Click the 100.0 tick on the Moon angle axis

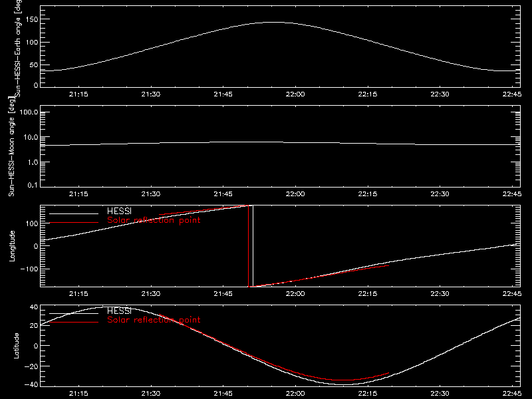coord(29,112)
